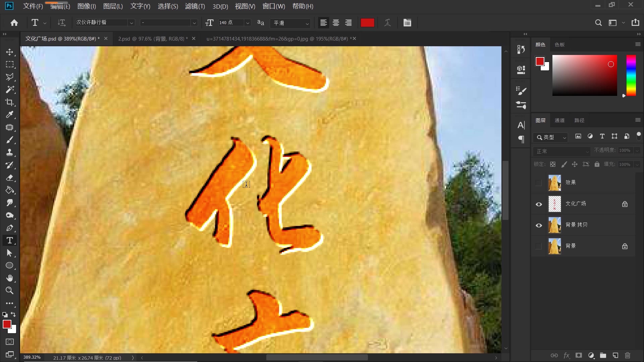The height and width of the screenshot is (362, 644).
Task: Switch to the 色板 panel
Action: pos(559,44)
